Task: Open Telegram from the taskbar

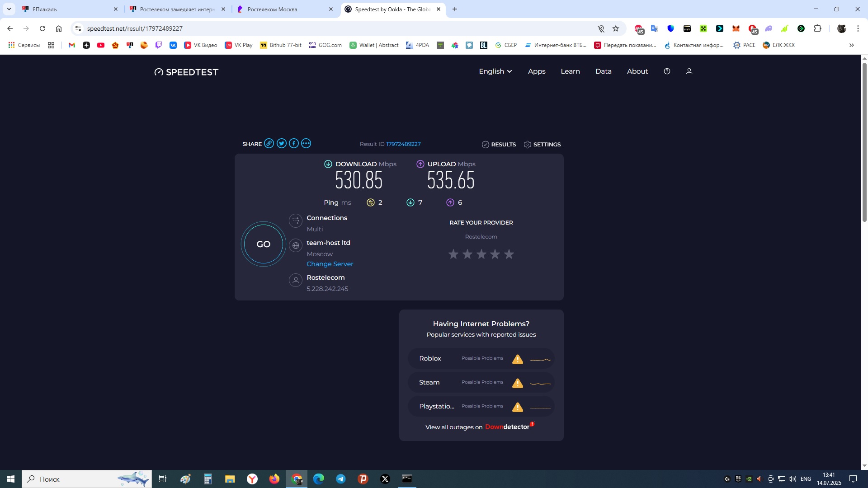Action: [x=341, y=479]
